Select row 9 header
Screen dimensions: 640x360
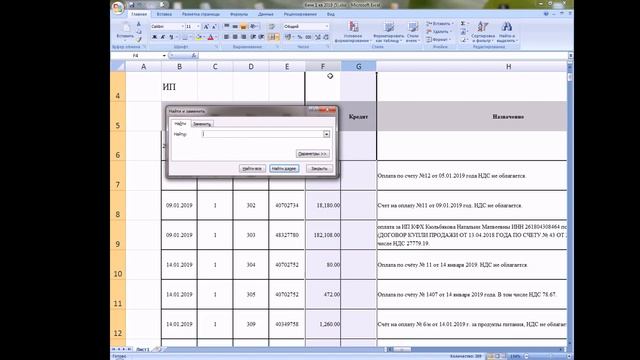pos(118,235)
